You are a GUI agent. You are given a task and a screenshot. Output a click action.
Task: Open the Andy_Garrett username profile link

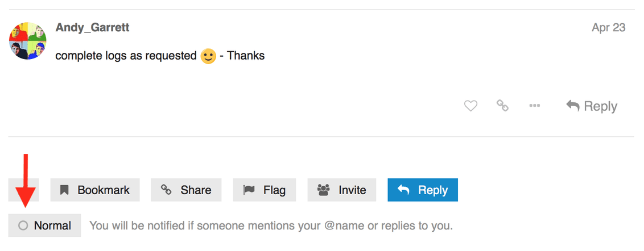point(92,27)
